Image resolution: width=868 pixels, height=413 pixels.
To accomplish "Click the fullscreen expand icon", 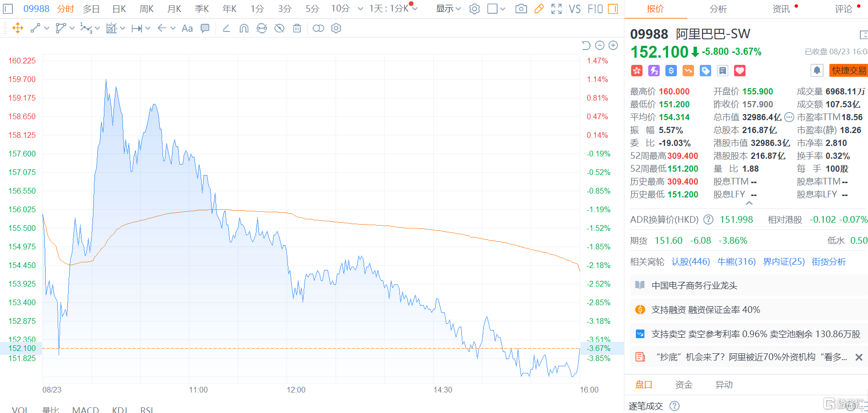I will (x=556, y=9).
